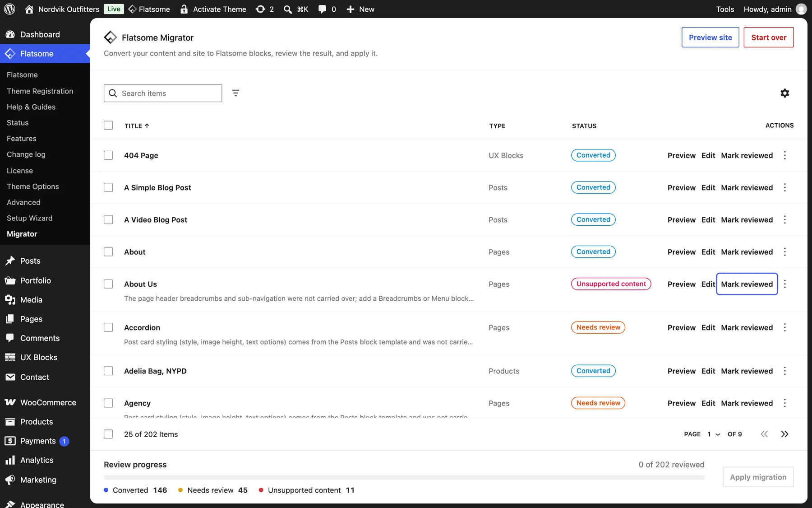812x508 pixels.
Task: Click the Activate Theme admin bar item
Action: 213,9
